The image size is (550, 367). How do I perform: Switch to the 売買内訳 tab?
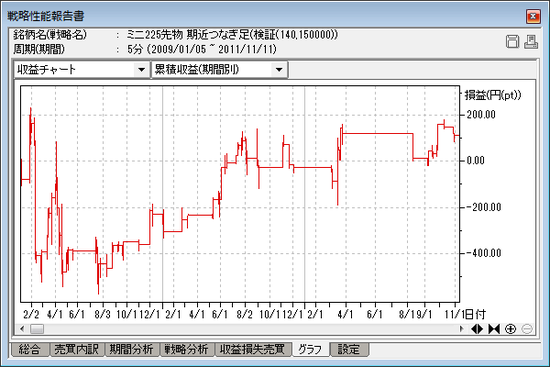pyautogui.click(x=76, y=349)
